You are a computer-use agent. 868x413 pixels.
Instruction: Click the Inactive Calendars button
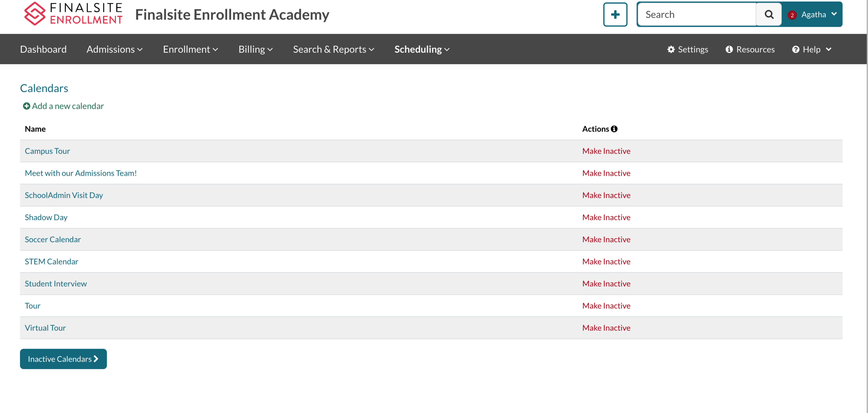click(x=63, y=359)
